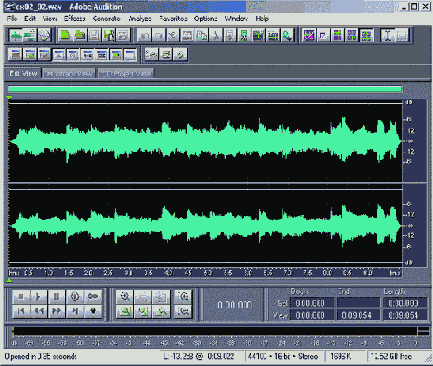
Task: Click the Record button in transport
Action: 93,311
